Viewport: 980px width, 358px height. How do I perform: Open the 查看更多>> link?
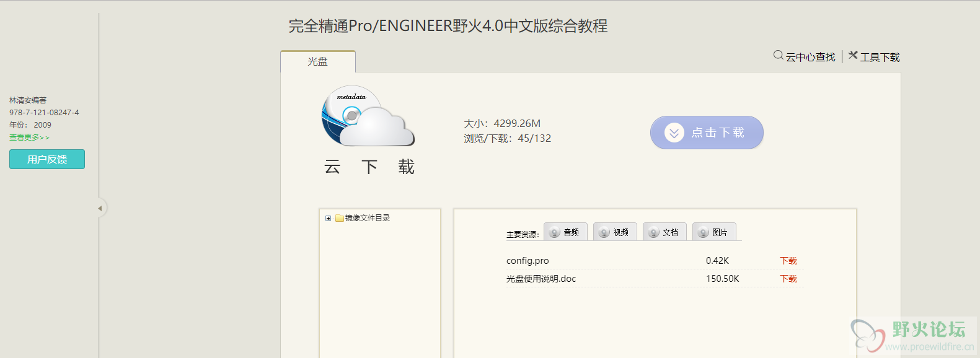29,138
